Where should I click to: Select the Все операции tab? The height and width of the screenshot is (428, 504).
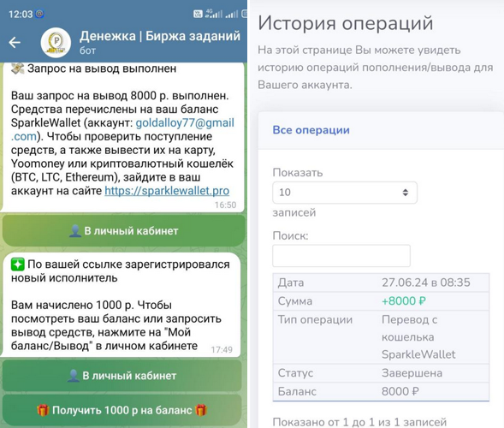click(x=311, y=130)
